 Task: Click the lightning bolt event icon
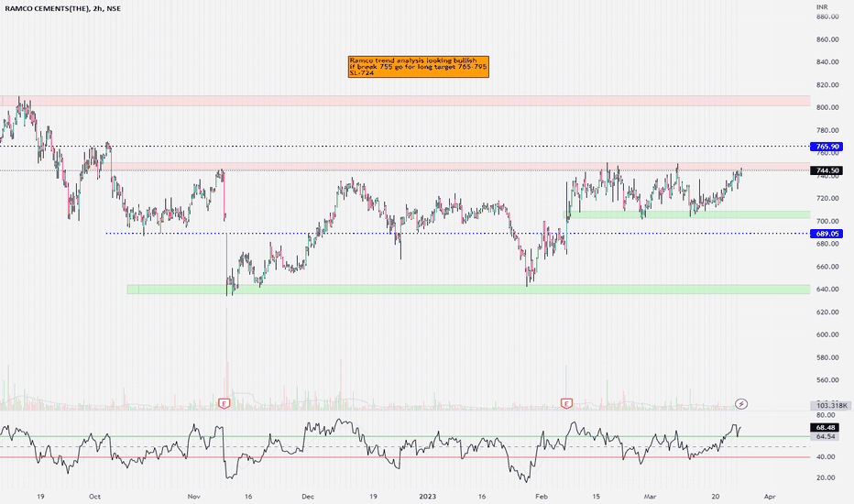coord(741,404)
